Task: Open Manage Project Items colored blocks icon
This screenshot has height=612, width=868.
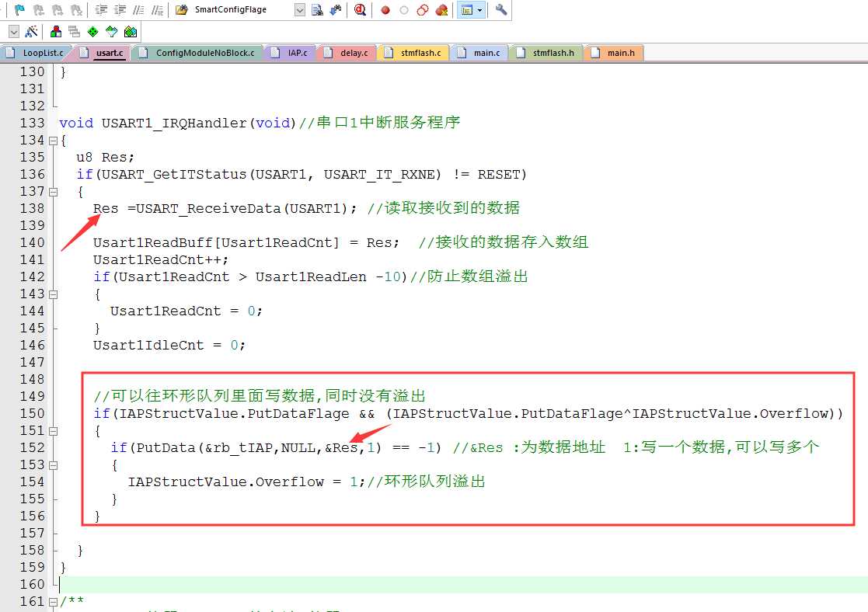Action: tap(56, 32)
